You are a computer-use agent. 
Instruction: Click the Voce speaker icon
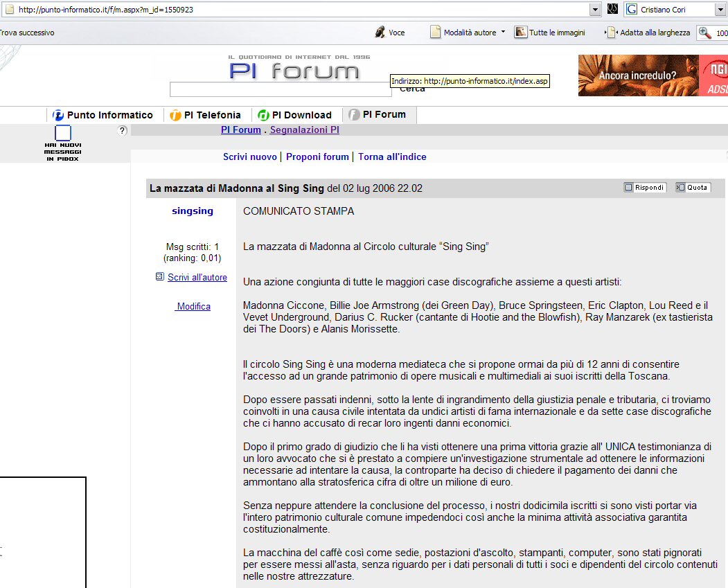(380, 33)
